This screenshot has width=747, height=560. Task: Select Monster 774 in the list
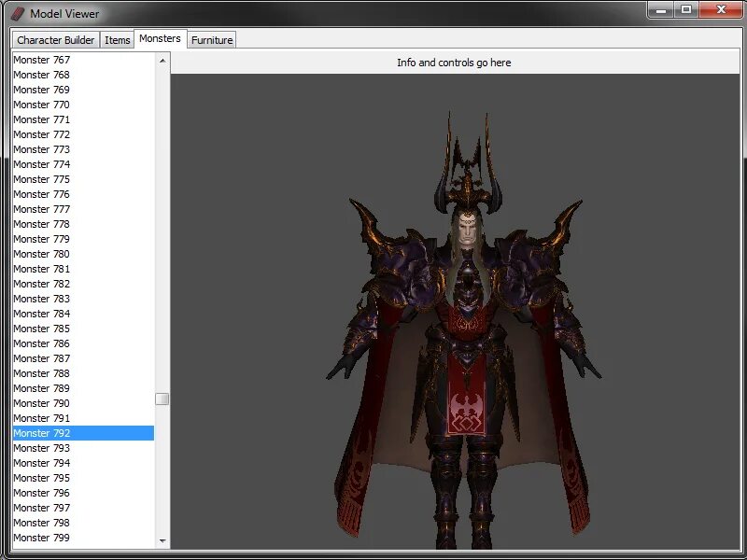pos(83,164)
